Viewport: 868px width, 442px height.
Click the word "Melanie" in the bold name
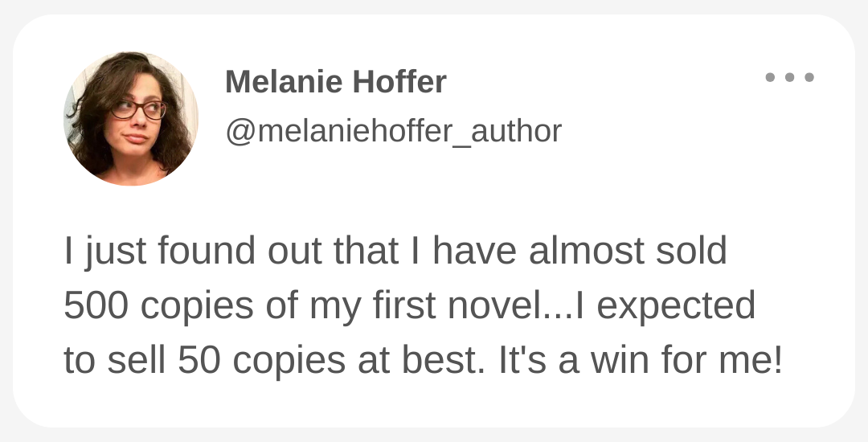[x=284, y=82]
